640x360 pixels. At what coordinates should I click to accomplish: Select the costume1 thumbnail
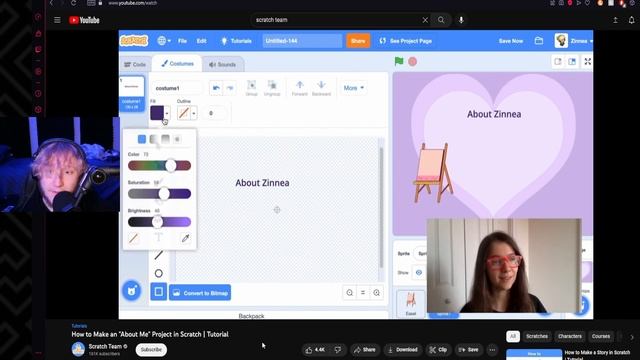(131, 94)
